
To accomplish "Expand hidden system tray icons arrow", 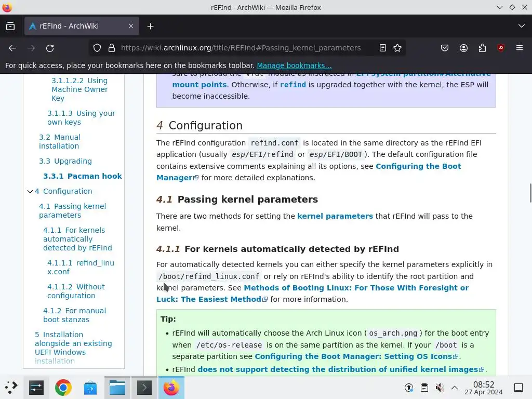I will pyautogui.click(x=455, y=388).
